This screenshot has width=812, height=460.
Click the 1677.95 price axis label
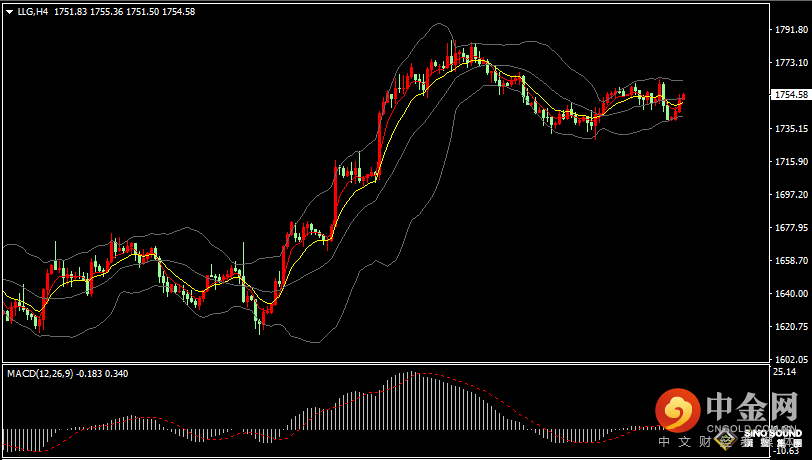pos(791,228)
